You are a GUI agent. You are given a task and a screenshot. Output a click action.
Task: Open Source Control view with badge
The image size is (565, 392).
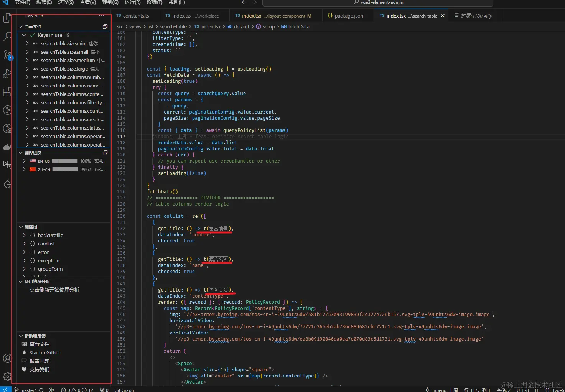pos(8,55)
